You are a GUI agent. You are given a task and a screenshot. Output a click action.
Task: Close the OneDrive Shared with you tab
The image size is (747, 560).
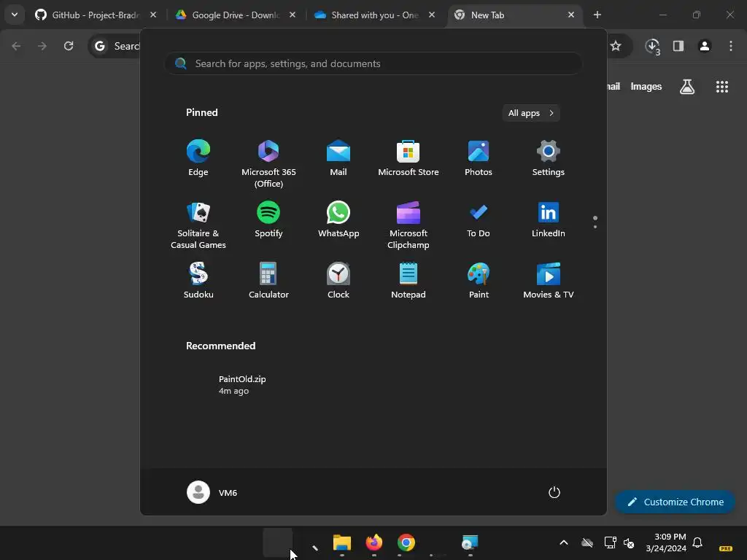(432, 15)
